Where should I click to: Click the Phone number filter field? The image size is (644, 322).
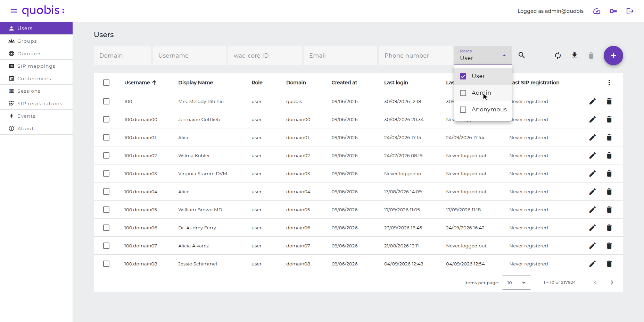pyautogui.click(x=416, y=56)
